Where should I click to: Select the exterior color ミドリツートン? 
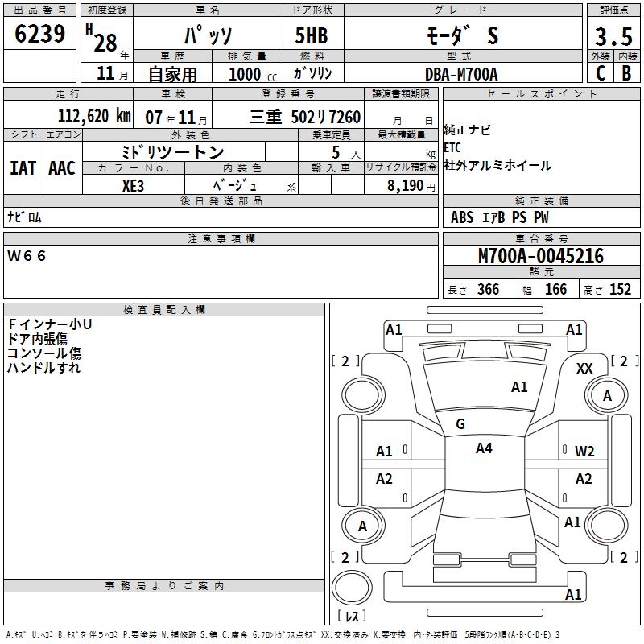point(172,152)
